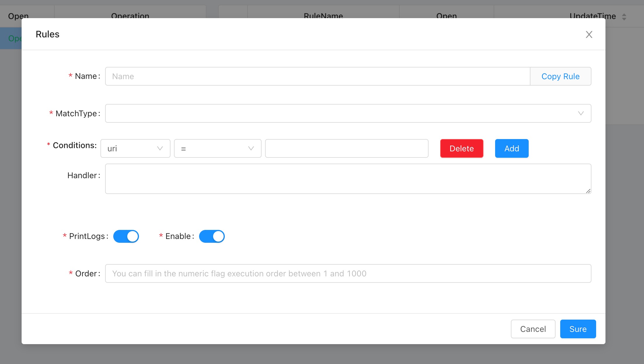The image size is (644, 364).
Task: Click into the condition value field
Action: (x=347, y=148)
